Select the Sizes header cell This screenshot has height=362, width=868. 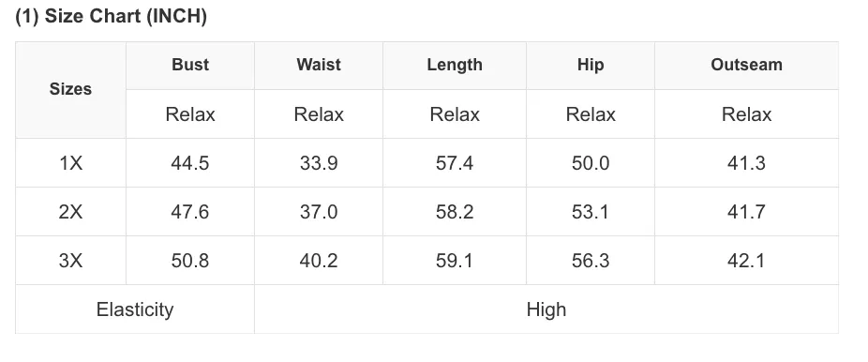[70, 89]
